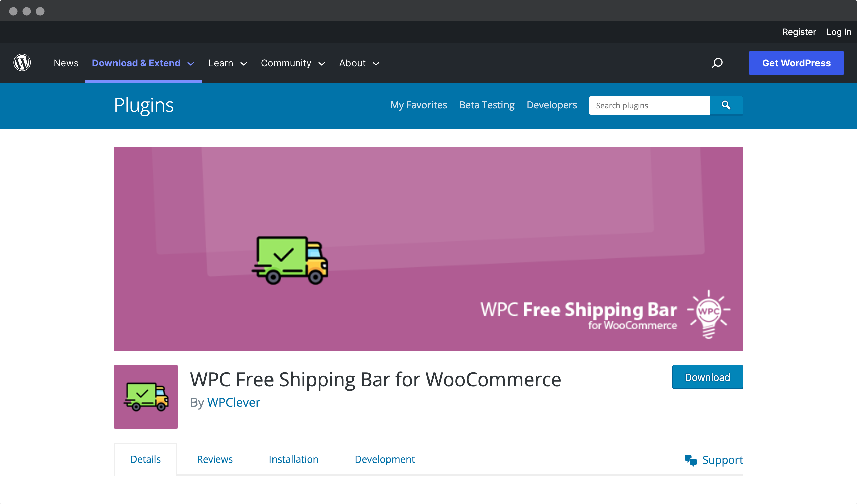Click the Search plugins input field

(650, 106)
